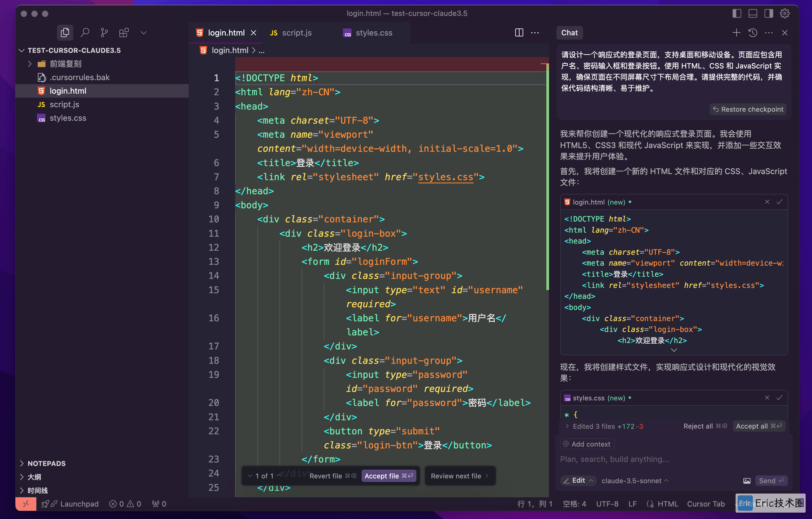Viewport: 812px width, 519px height.
Task: Open the editor more actions ellipsis
Action: (535, 33)
